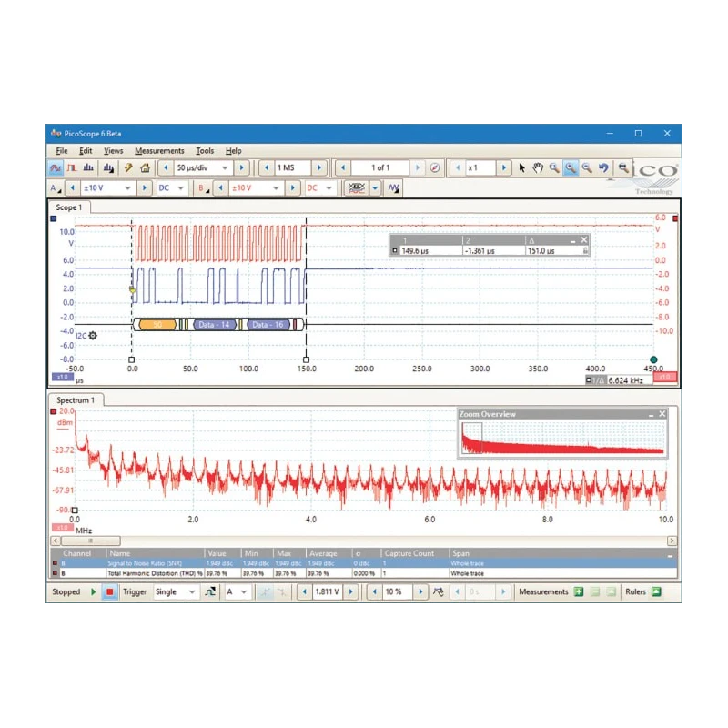The height and width of the screenshot is (728, 728).
Task: Click the Home icon in the toolbar
Action: (x=146, y=168)
